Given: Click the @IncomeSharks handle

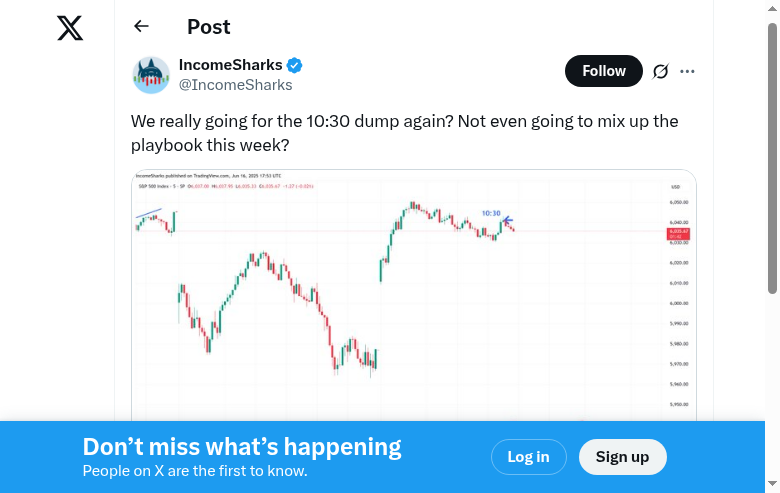Looking at the screenshot, I should [x=235, y=85].
